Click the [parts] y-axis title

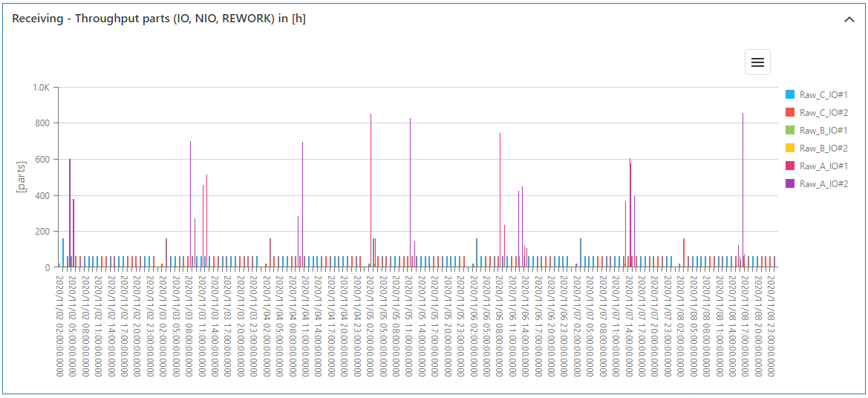pyautogui.click(x=21, y=177)
